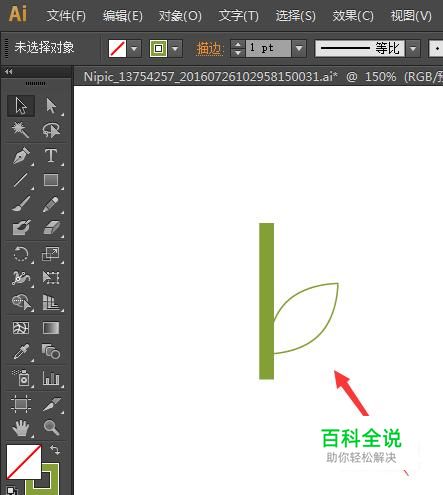Click control bar green stroke swatch
This screenshot has width=443, height=495.
[158, 49]
